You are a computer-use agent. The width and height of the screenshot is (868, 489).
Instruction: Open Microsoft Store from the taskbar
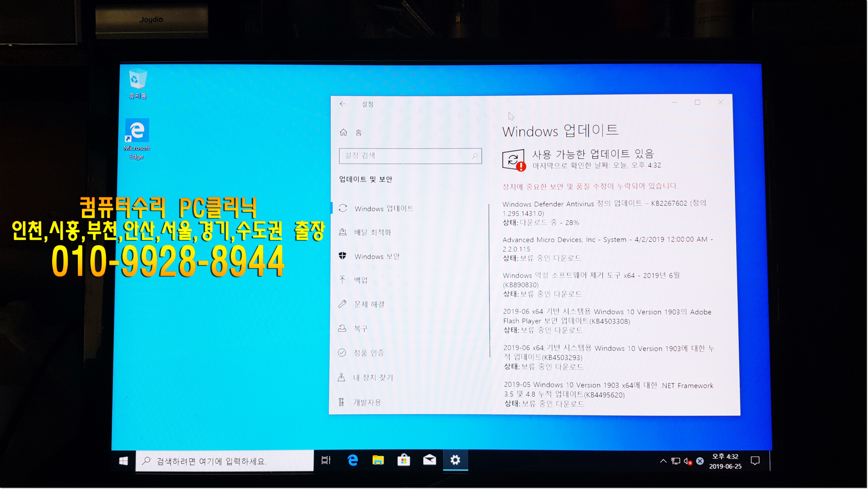coord(404,460)
